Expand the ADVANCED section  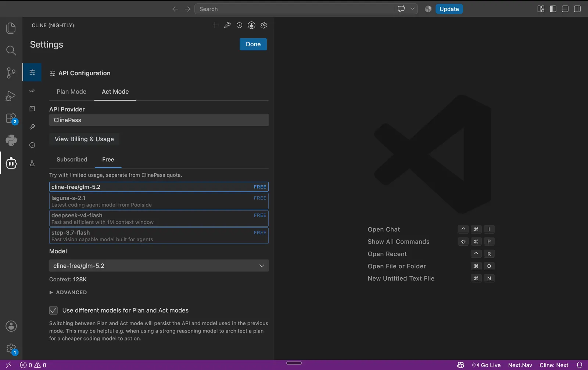coord(68,292)
